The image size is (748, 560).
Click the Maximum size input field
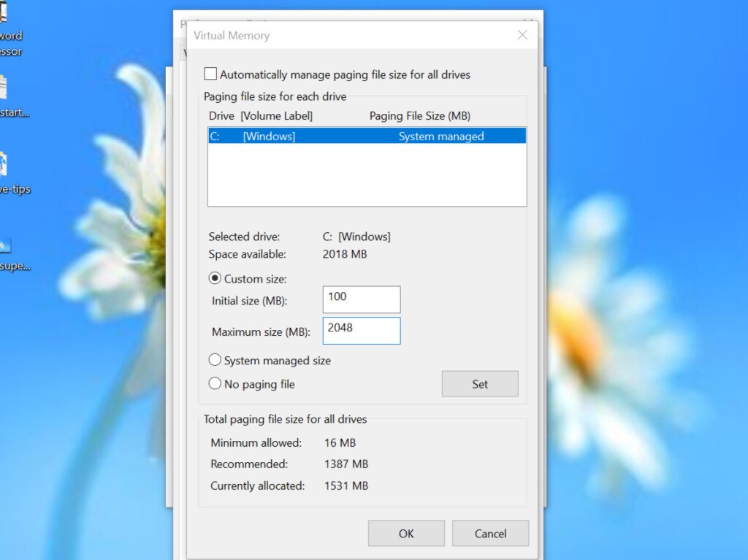point(361,331)
